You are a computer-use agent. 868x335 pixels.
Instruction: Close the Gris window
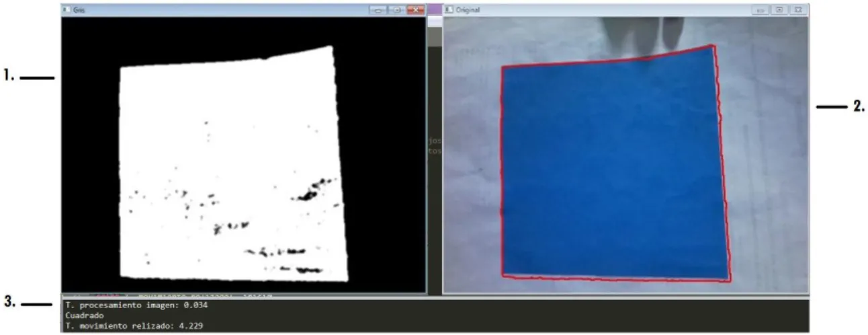(415, 10)
